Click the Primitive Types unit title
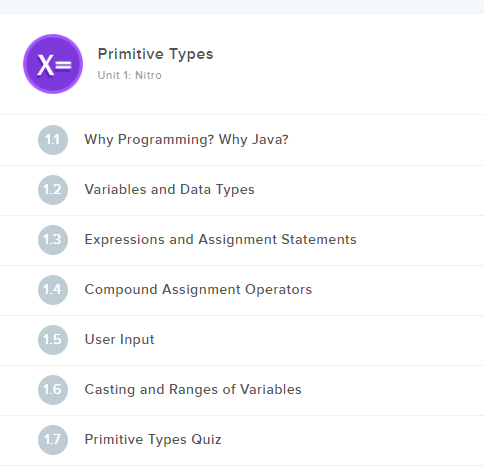Screen dimensions: 484x472 point(155,54)
